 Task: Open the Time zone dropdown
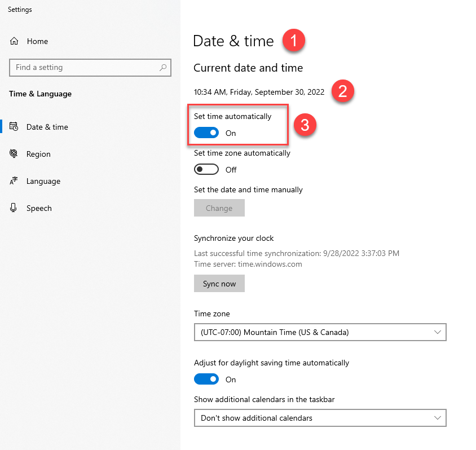tap(320, 332)
